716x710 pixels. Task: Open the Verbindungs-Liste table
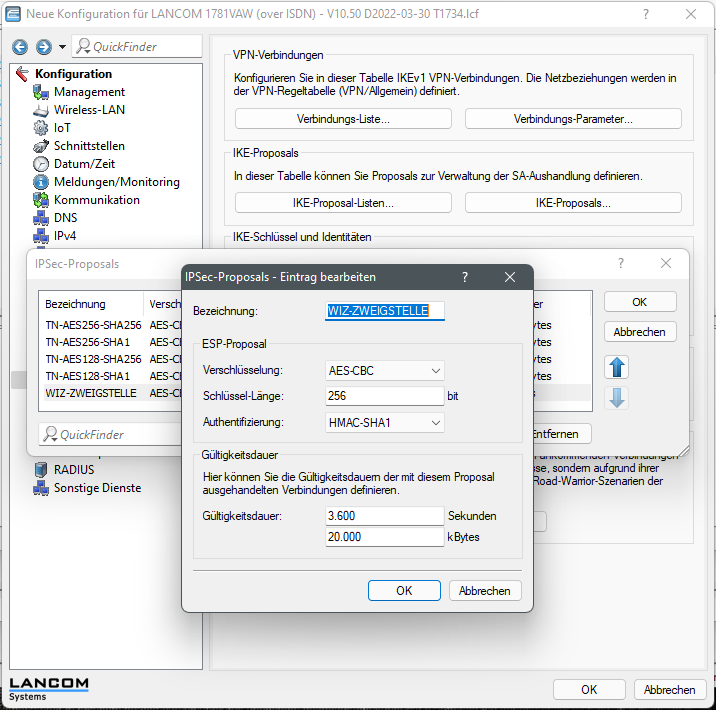[343, 119]
